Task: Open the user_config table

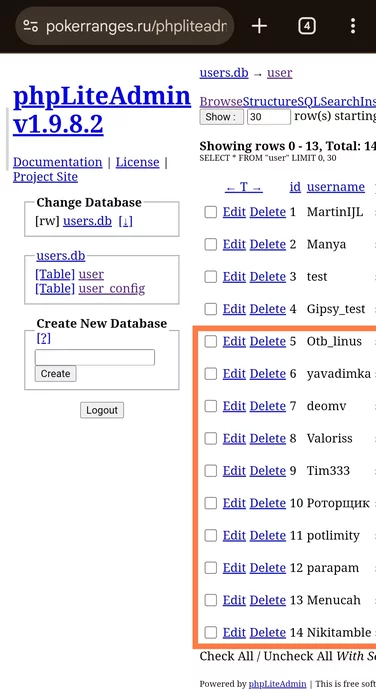Action: (x=112, y=289)
